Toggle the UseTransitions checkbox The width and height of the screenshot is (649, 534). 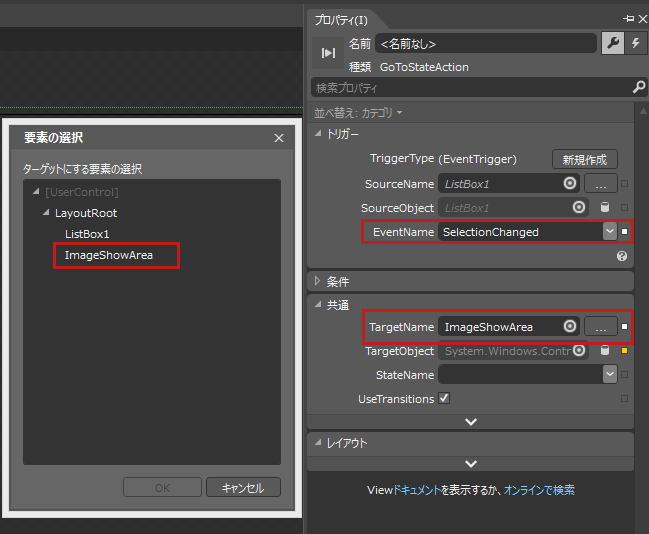pyautogui.click(x=444, y=398)
